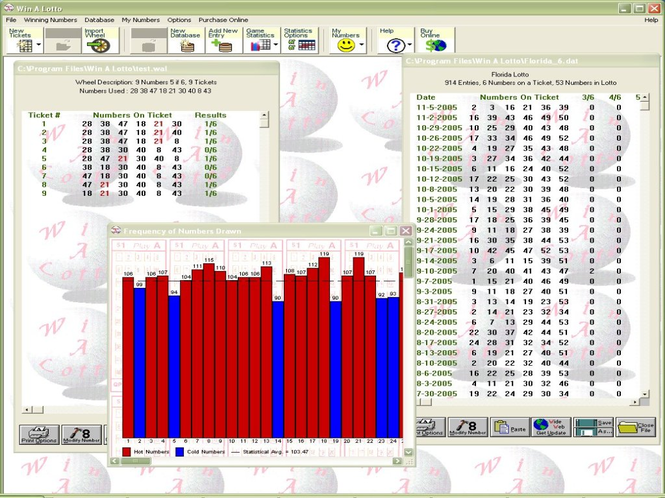Click Print Options in the test.wal window

[39, 434]
